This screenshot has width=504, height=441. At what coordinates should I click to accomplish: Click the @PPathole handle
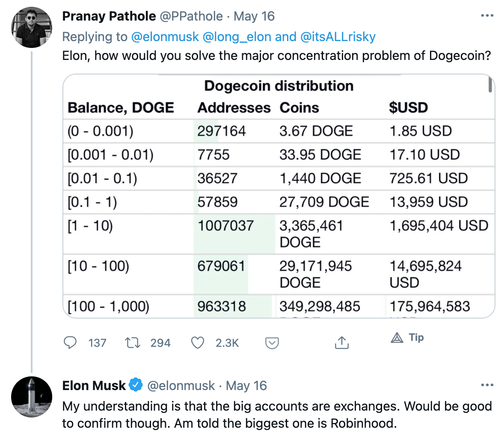191,16
